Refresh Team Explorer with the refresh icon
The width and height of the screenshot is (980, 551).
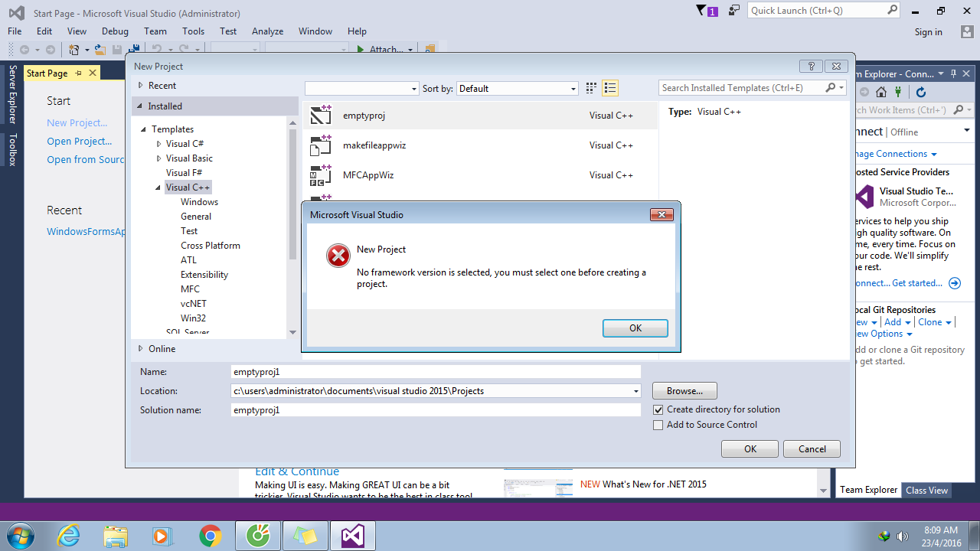921,92
